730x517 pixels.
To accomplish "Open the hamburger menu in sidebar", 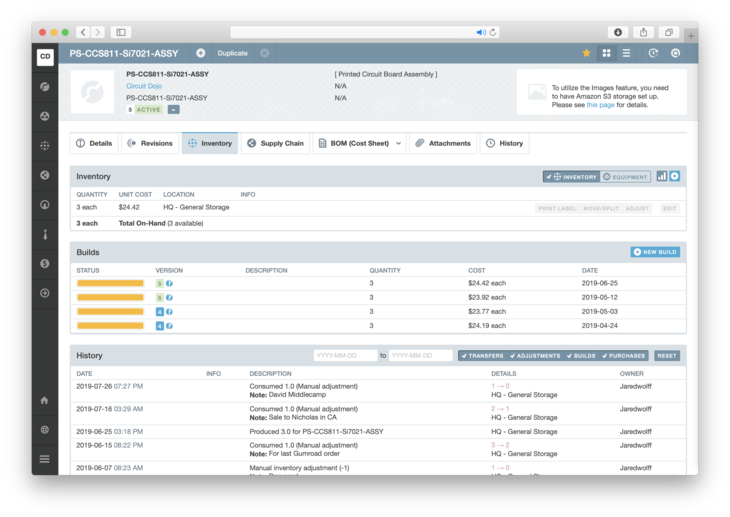I will (45, 459).
